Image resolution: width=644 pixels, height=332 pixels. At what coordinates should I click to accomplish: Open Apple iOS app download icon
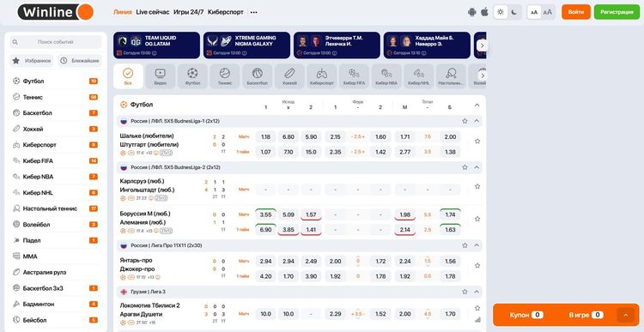coord(484,12)
